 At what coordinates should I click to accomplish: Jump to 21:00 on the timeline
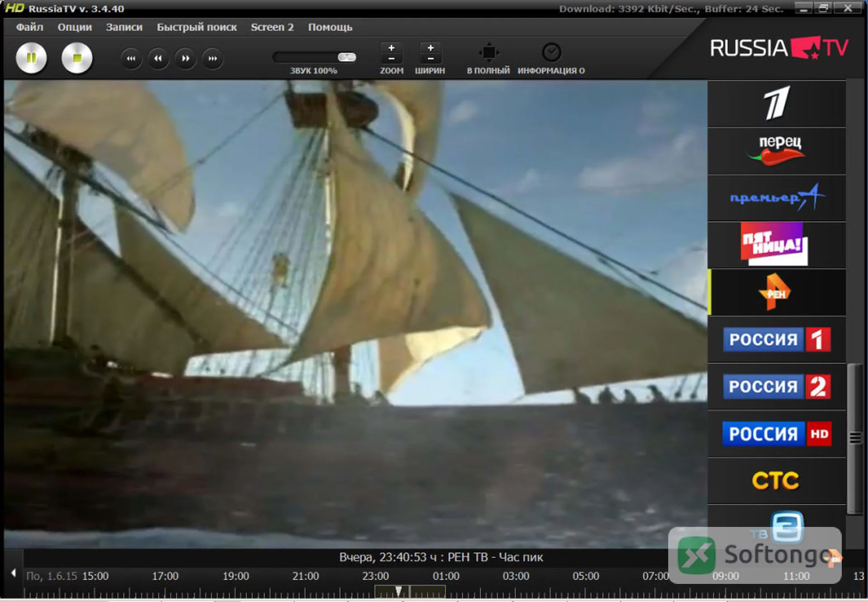click(x=306, y=576)
